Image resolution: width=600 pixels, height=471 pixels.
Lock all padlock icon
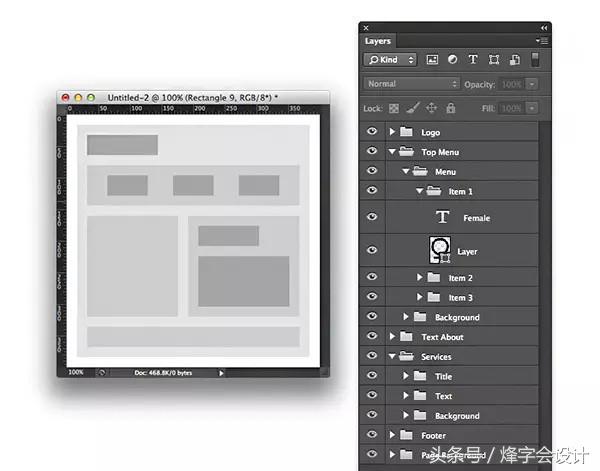[451, 108]
